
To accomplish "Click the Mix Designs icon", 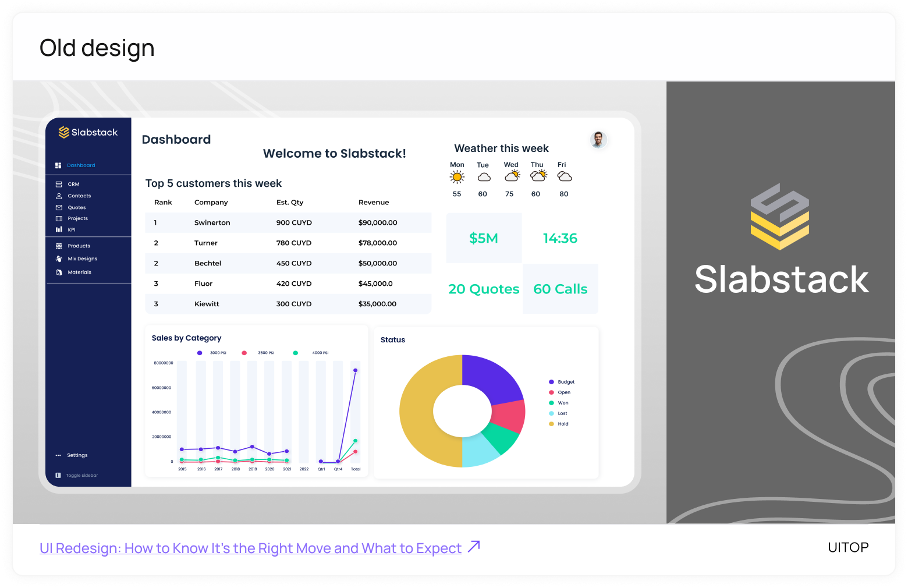I will [x=59, y=258].
